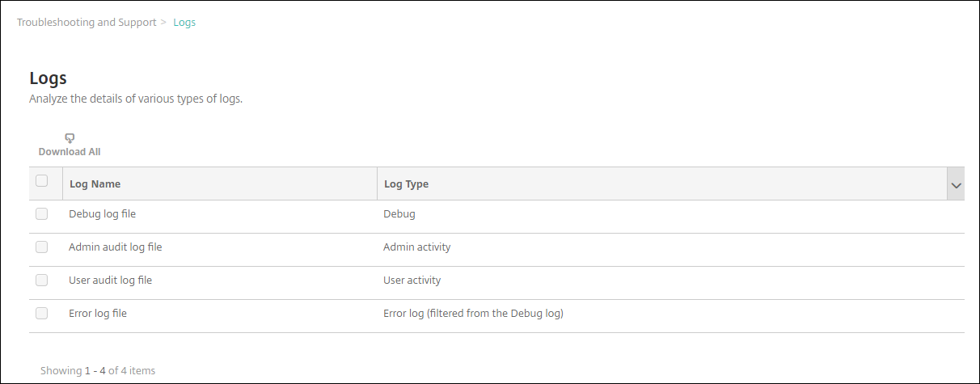Tick the User audit log file checkbox

coord(42,281)
